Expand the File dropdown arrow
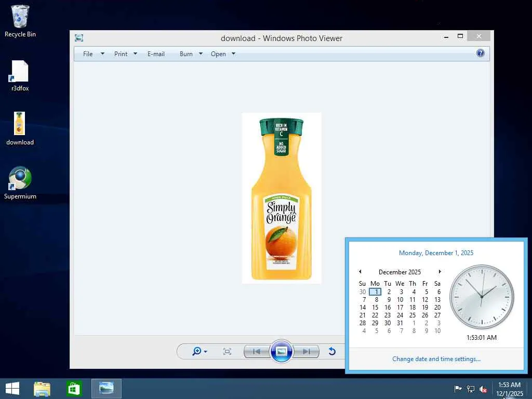This screenshot has height=399, width=532. (x=102, y=54)
